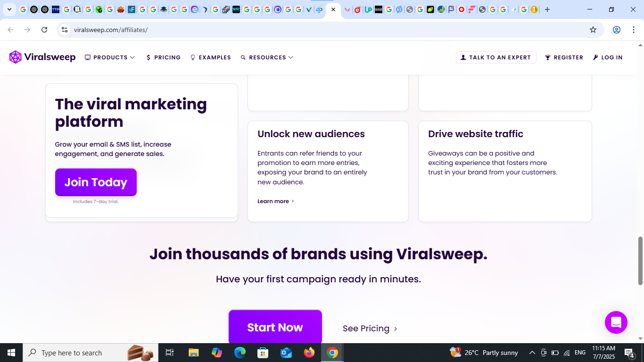The width and height of the screenshot is (644, 362).
Task: View site information icon beside the URL
Action: pyautogui.click(x=65, y=30)
